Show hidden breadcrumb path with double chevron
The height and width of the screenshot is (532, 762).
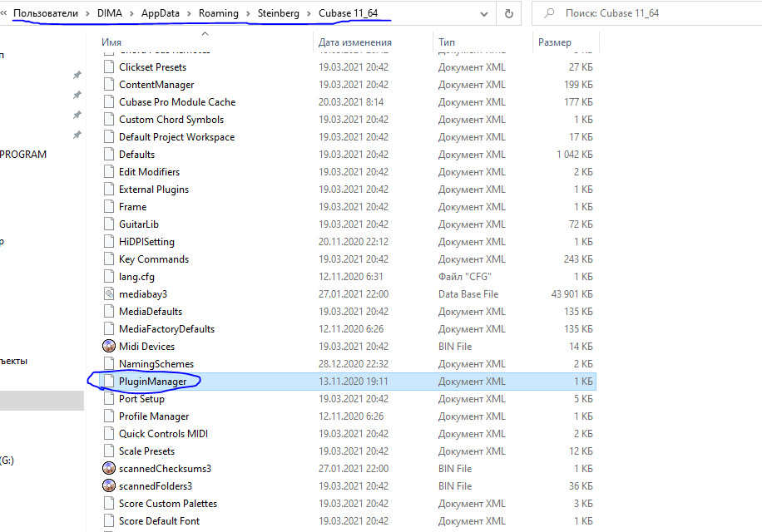click(3, 13)
